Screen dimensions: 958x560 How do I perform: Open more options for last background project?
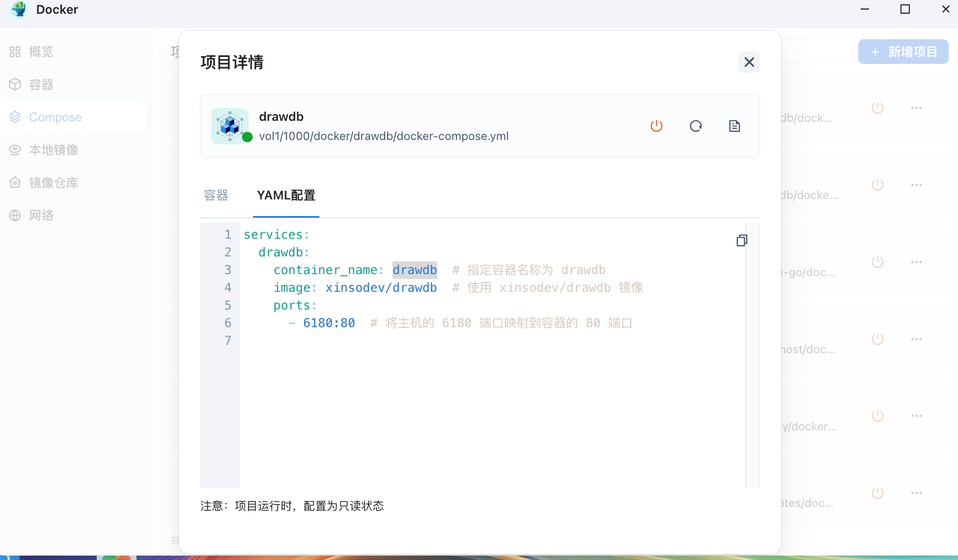click(916, 493)
